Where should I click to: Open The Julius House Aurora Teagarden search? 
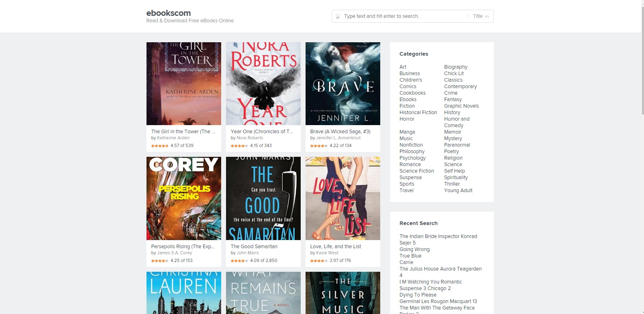pos(440,272)
